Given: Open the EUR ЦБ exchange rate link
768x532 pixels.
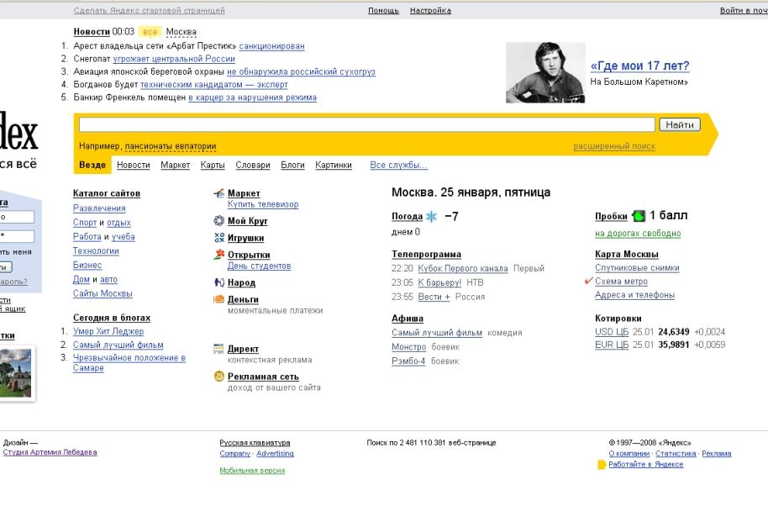Looking at the screenshot, I should 612,345.
